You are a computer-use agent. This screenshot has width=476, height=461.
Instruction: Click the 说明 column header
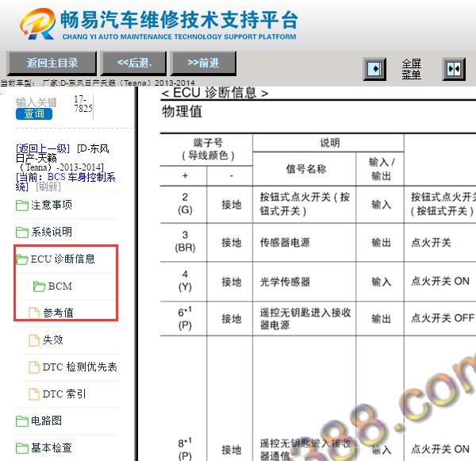coord(330,143)
